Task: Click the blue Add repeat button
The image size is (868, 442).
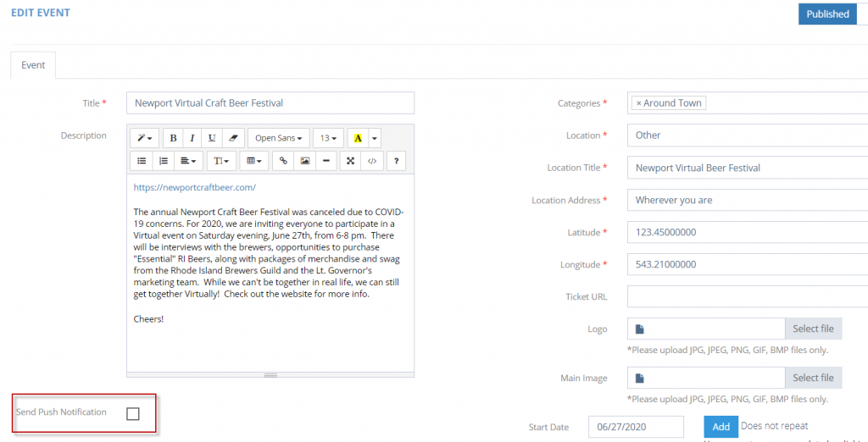Action: 721,427
